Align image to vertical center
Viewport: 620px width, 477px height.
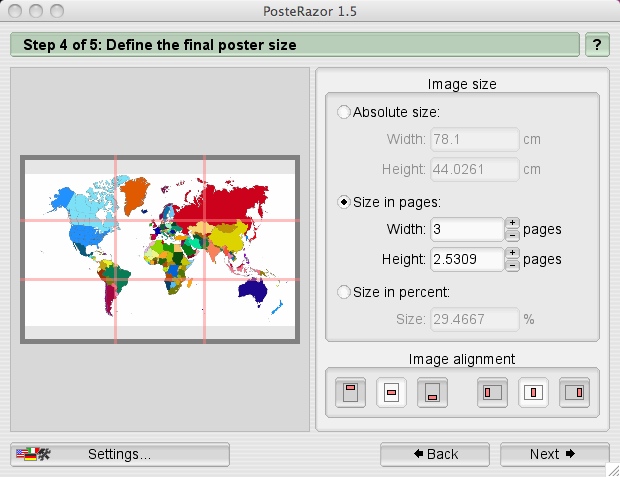391,392
